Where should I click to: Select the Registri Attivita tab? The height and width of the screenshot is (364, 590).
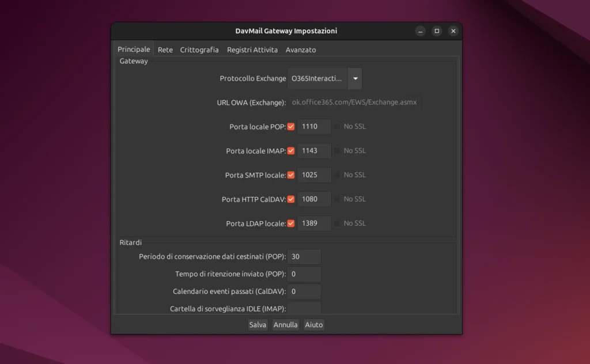(252, 50)
